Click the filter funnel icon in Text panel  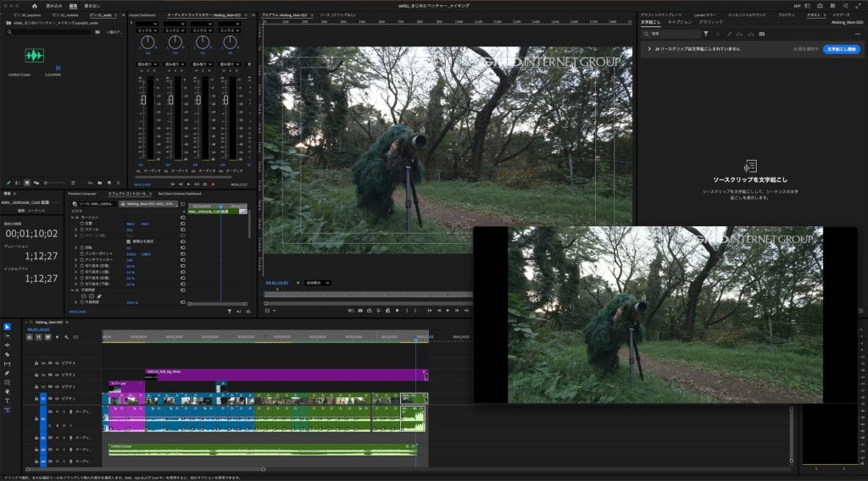pyautogui.click(x=705, y=34)
